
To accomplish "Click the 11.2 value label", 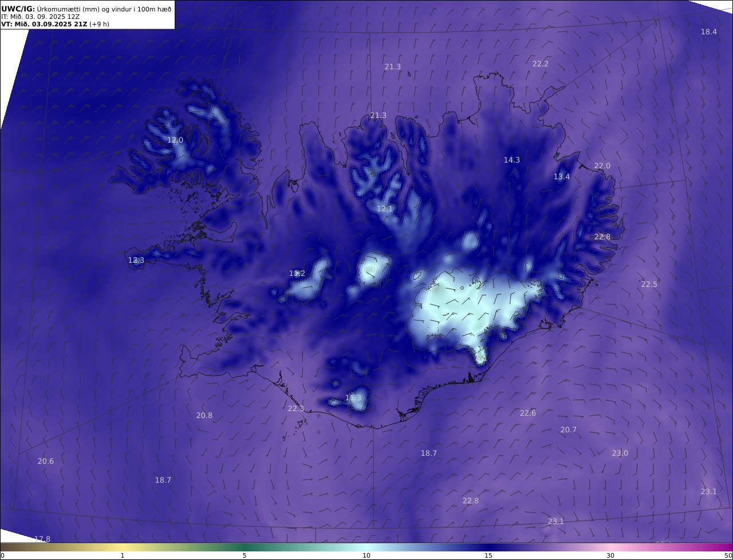I will 297,274.
